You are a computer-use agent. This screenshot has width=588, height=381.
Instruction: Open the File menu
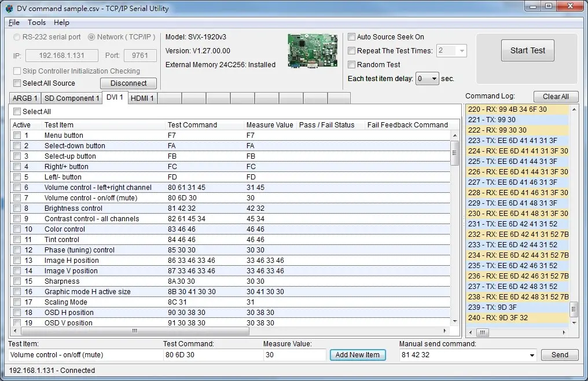point(14,23)
